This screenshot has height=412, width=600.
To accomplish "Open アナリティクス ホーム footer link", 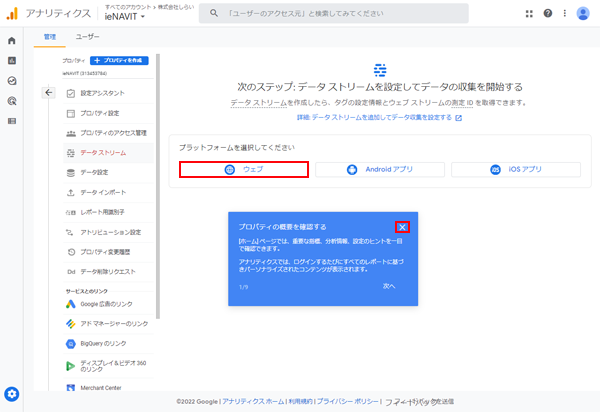I will pos(253,402).
